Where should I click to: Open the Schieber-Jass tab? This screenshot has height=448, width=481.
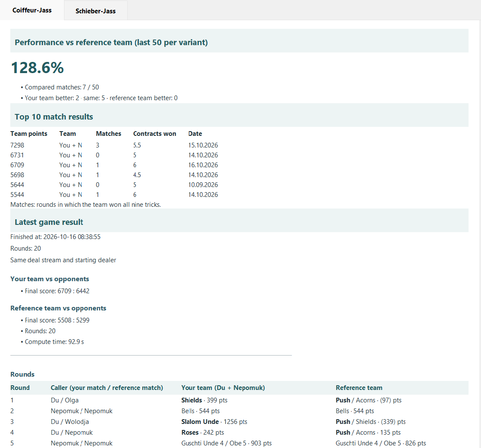(x=96, y=11)
